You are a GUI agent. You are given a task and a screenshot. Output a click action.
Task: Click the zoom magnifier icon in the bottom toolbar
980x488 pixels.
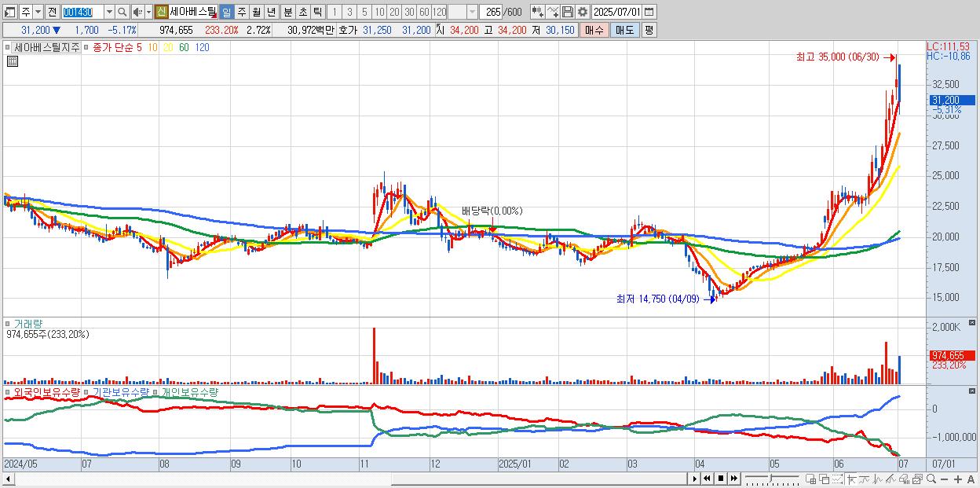[x=931, y=479]
